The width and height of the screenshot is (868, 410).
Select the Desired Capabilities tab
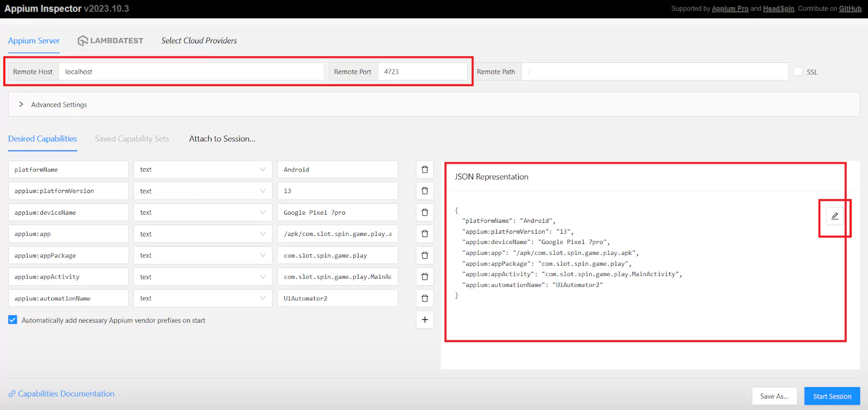[x=42, y=139]
